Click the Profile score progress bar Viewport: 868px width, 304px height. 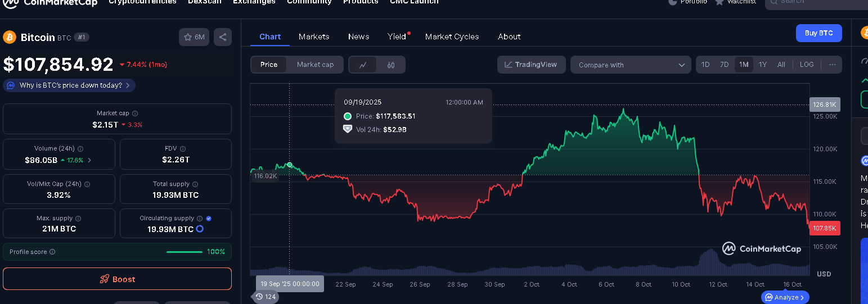click(184, 252)
